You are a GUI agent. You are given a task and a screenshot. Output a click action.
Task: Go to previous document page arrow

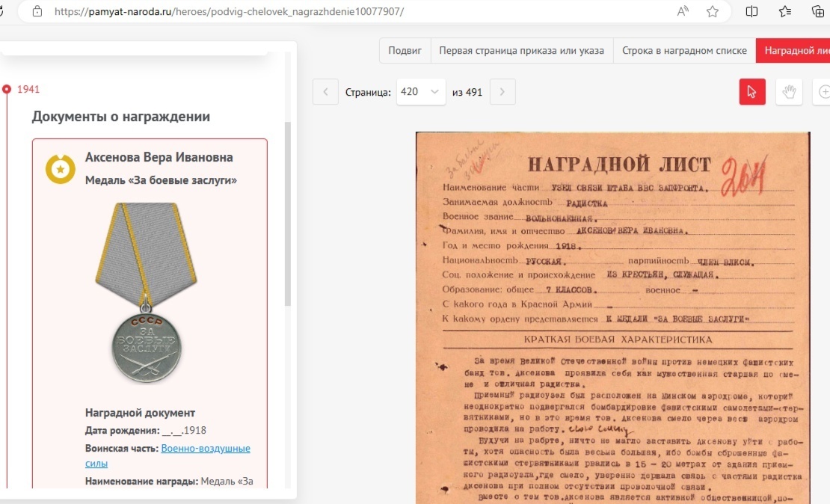325,91
